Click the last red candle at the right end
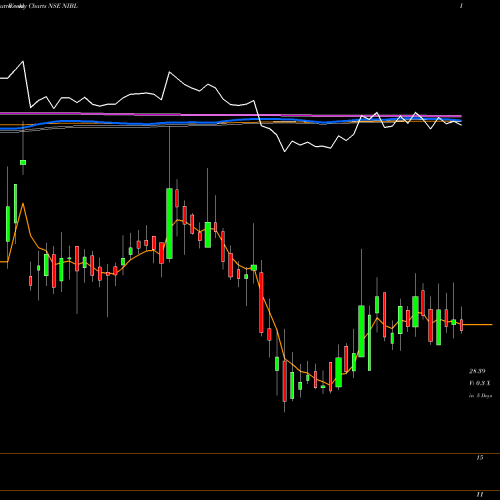 coord(462,325)
